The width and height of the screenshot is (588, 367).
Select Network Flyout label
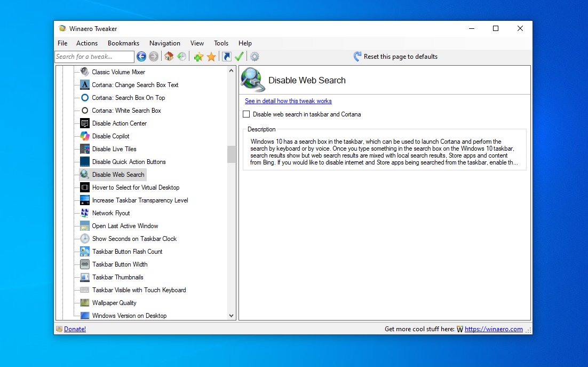pyautogui.click(x=111, y=213)
